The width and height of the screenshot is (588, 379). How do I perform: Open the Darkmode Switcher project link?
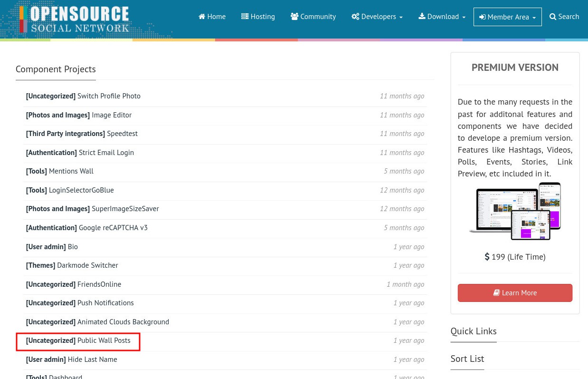tap(87, 265)
